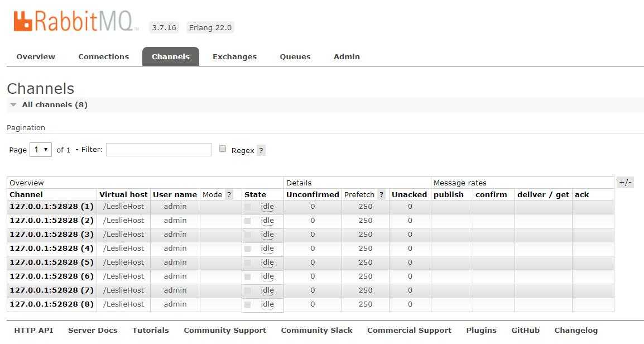Select the Channels tab
The height and width of the screenshot is (344, 644).
tap(171, 57)
